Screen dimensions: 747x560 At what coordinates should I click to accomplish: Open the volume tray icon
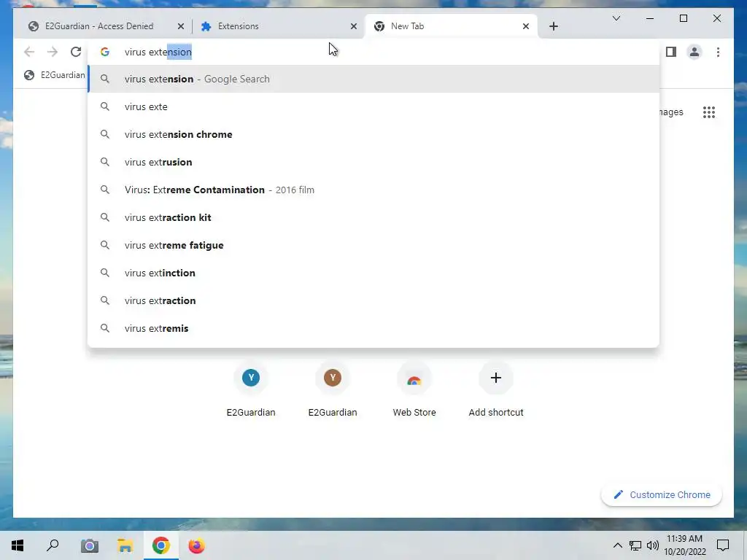[653, 545]
